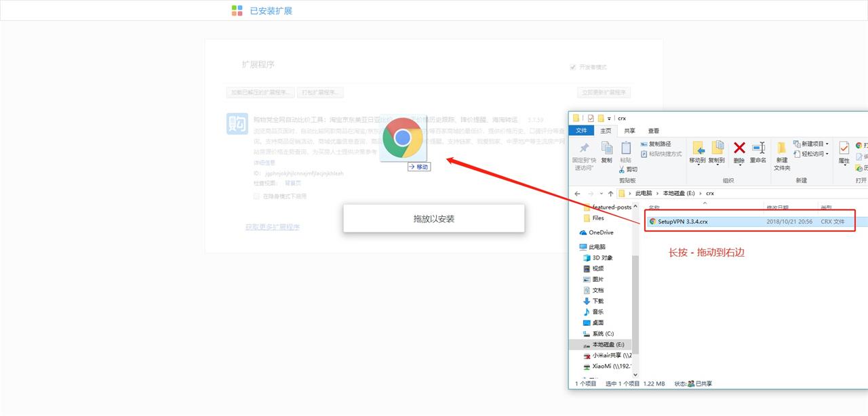Click the explorer back arrow
868x416 pixels.
coord(577,194)
